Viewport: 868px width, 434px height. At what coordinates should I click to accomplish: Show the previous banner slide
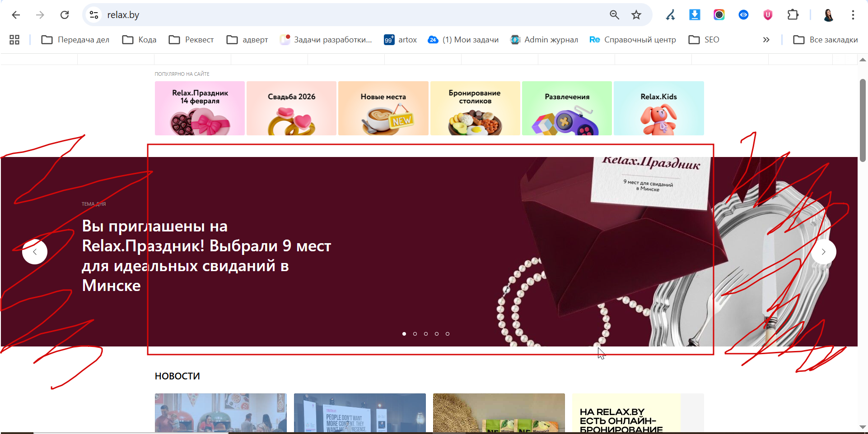(35, 252)
